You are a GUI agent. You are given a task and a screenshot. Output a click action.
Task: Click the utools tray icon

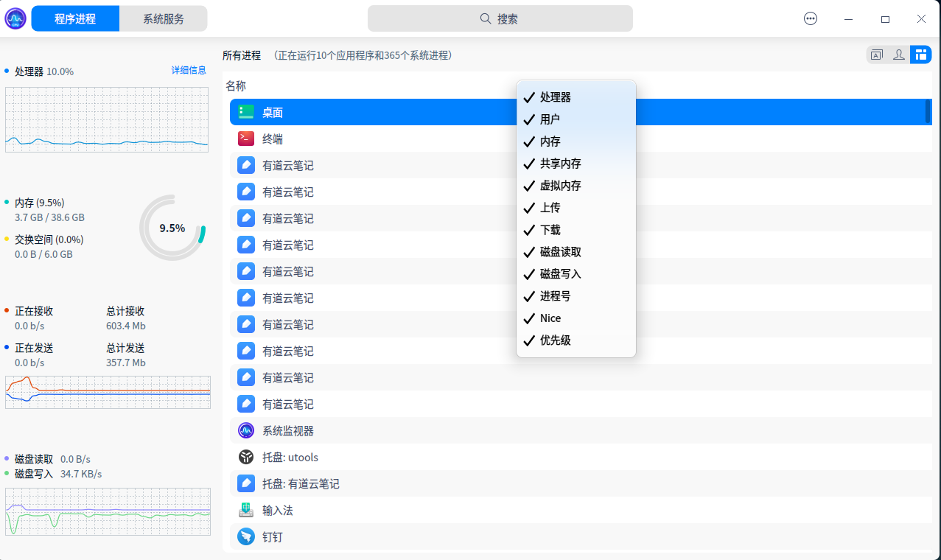pos(246,457)
